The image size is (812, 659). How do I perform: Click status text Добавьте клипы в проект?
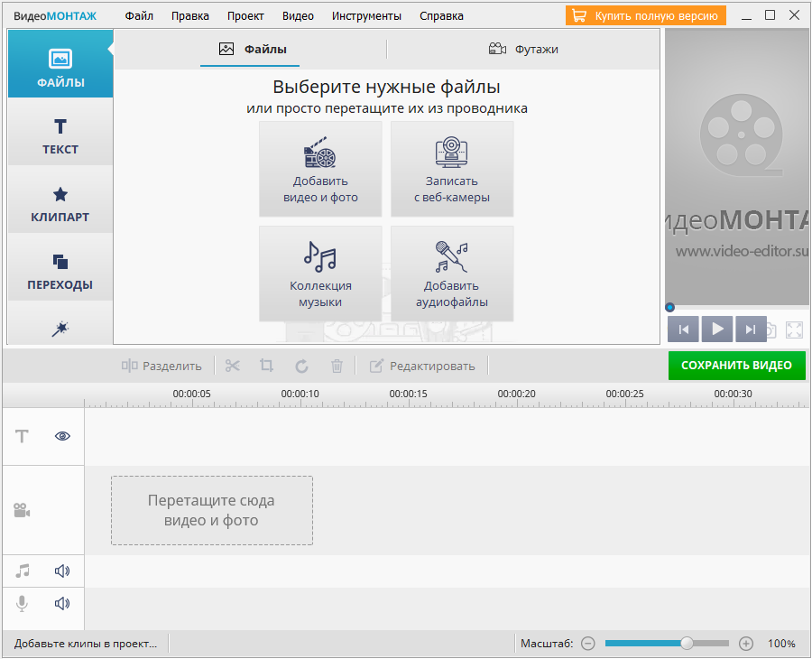[x=86, y=644]
